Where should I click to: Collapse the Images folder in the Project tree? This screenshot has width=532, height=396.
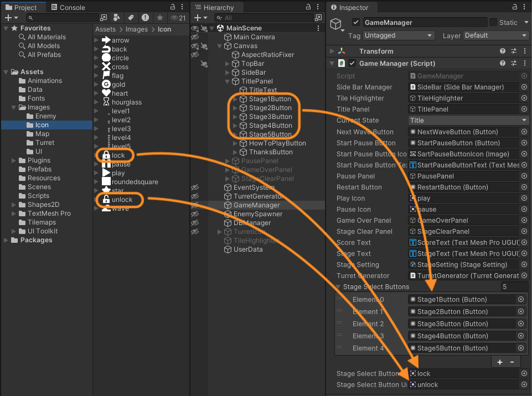coord(14,107)
